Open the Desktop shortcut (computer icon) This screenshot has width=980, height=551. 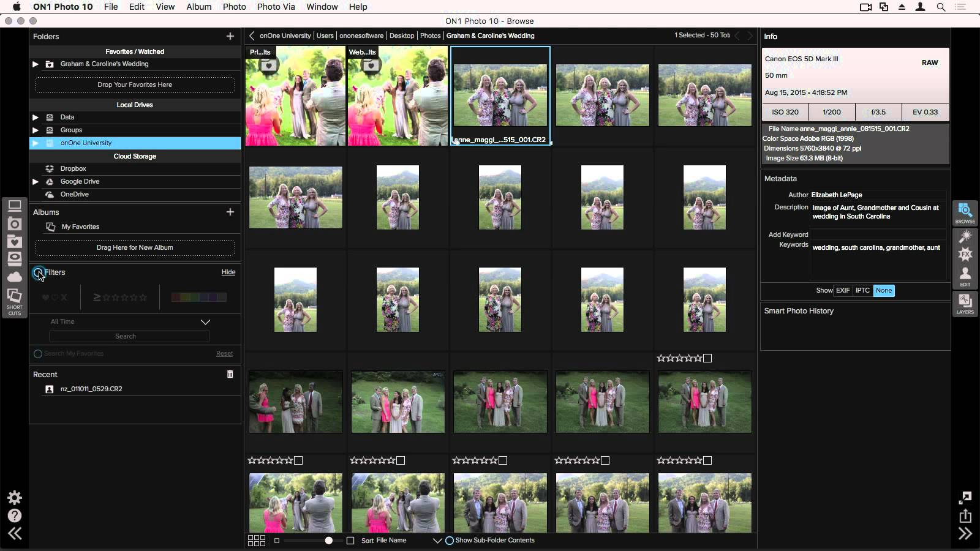pyautogui.click(x=15, y=206)
